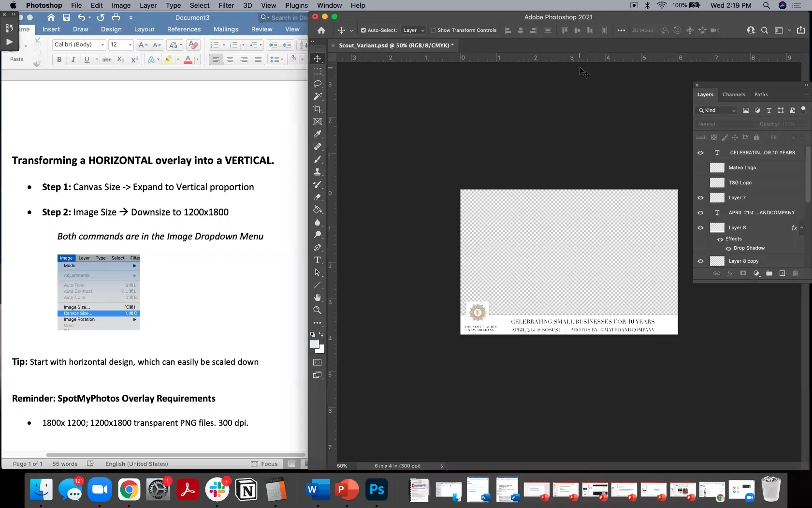
Task: Collapse Layer 8 effects arrow
Action: pos(802,227)
